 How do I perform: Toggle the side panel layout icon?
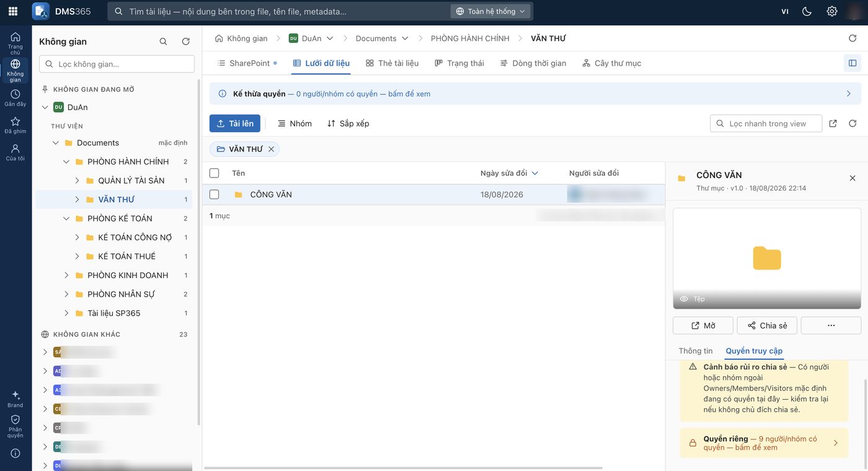[x=852, y=63]
